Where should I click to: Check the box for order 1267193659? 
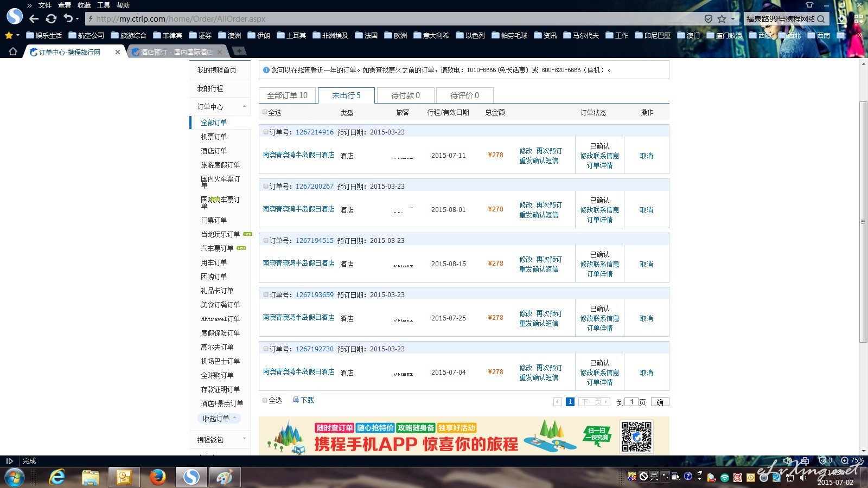(x=266, y=294)
